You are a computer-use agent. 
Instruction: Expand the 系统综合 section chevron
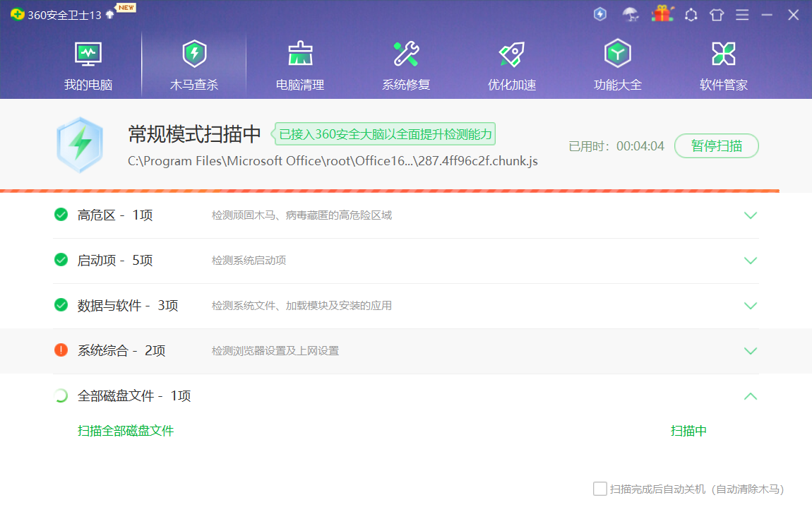(751, 351)
